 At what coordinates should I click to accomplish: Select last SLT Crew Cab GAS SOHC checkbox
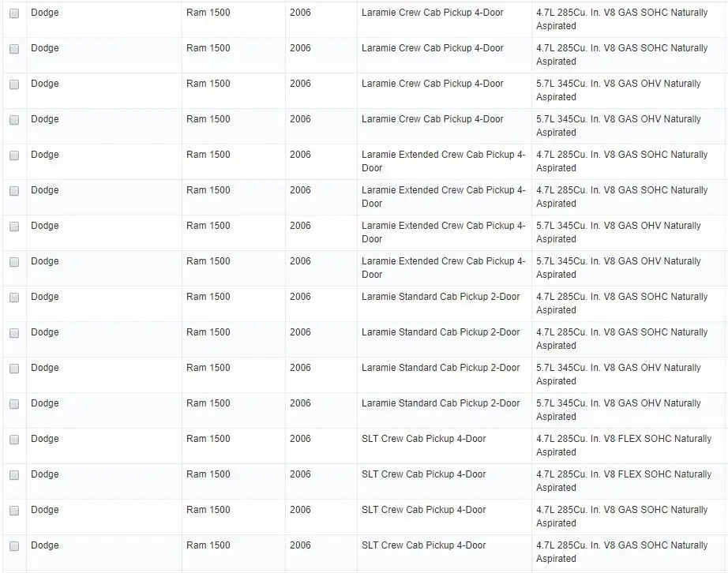pos(14,546)
